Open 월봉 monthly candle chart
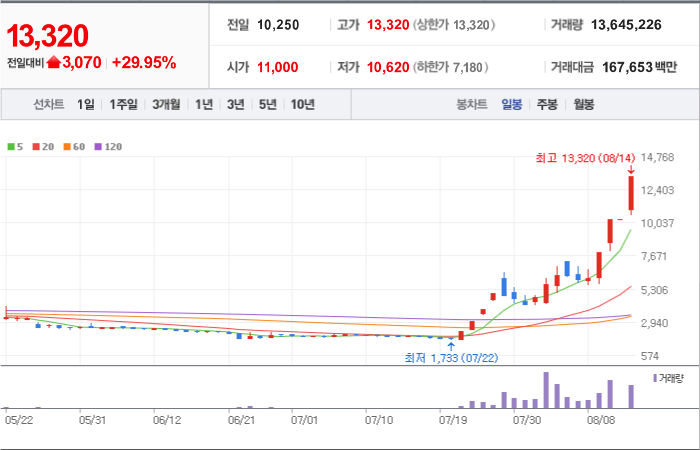Screen dimensions: 700x450 point(584,105)
